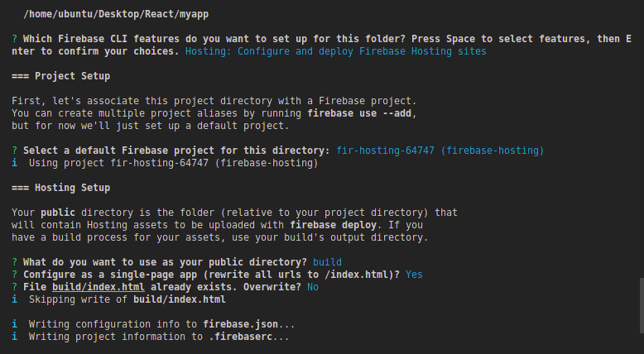This screenshot has width=644, height=354.
Task: Click the terminal scrollbar thumb at right edge
Action: pos(642,305)
